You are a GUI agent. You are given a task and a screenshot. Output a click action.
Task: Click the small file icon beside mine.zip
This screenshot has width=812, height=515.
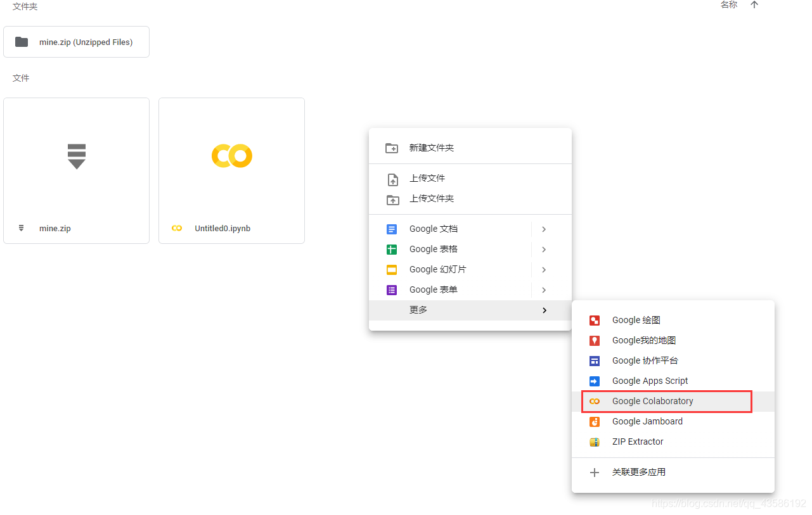[x=21, y=228]
